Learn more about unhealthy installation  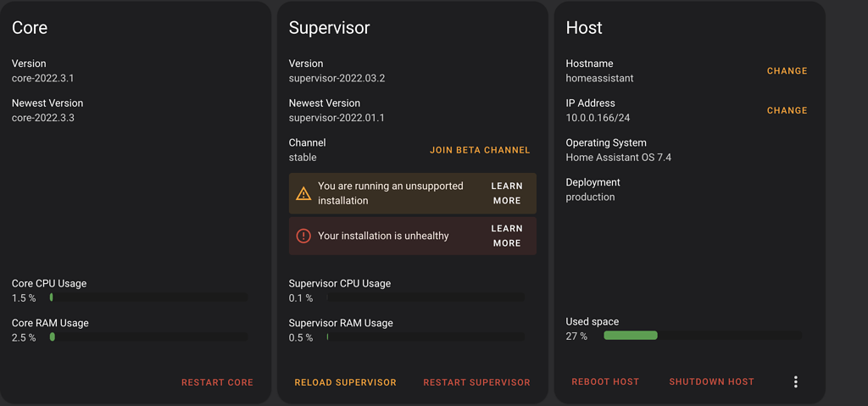(x=507, y=236)
